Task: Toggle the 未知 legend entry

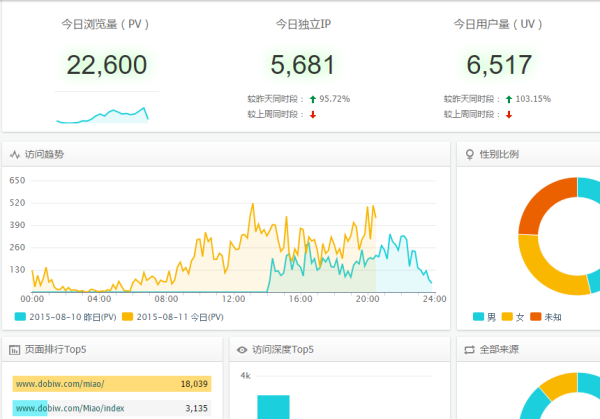Action: tap(546, 317)
